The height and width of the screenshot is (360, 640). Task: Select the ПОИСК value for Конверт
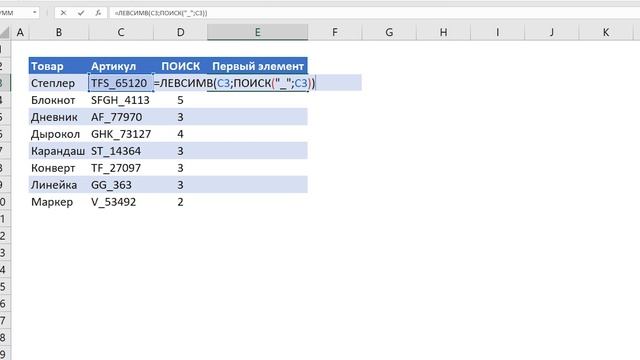click(180, 168)
